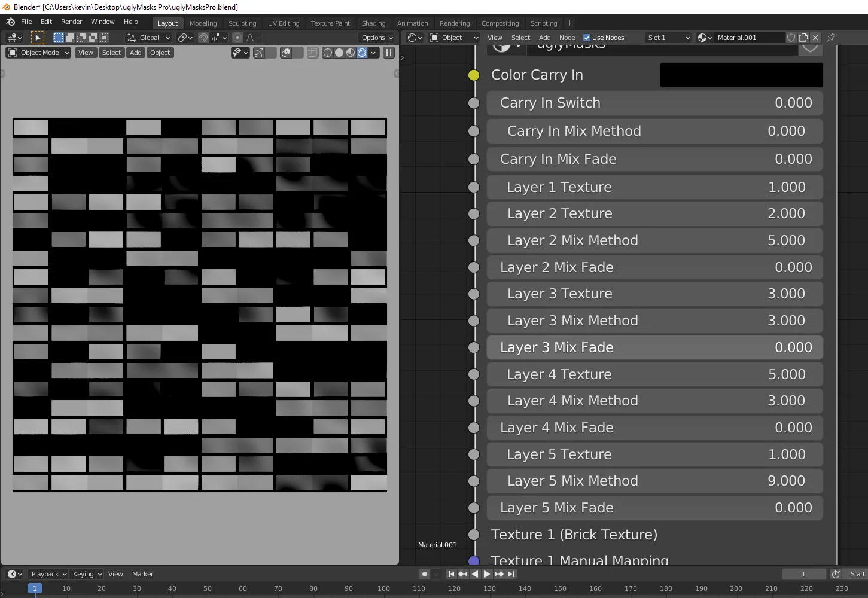Pin the node editor material
The width and height of the screenshot is (868, 598).
tap(831, 38)
